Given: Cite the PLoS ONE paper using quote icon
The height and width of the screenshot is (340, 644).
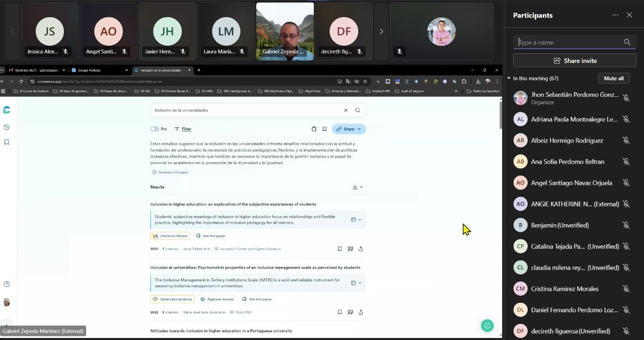Looking at the screenshot, I should point(350,312).
